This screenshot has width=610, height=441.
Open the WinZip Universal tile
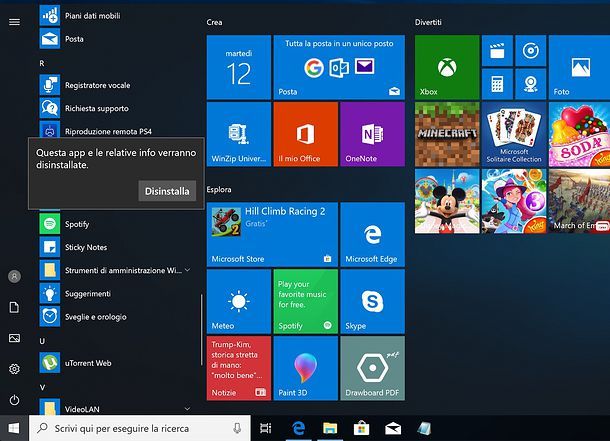[239, 134]
